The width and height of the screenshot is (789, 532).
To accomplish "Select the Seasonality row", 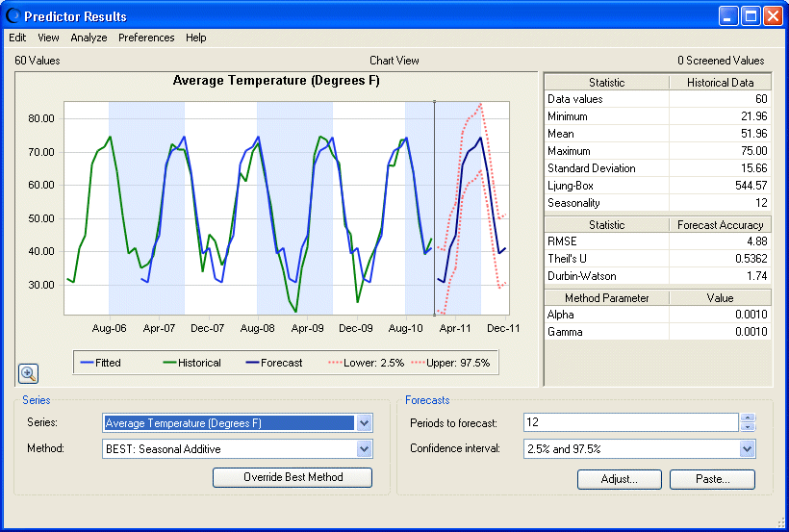I will click(658, 203).
